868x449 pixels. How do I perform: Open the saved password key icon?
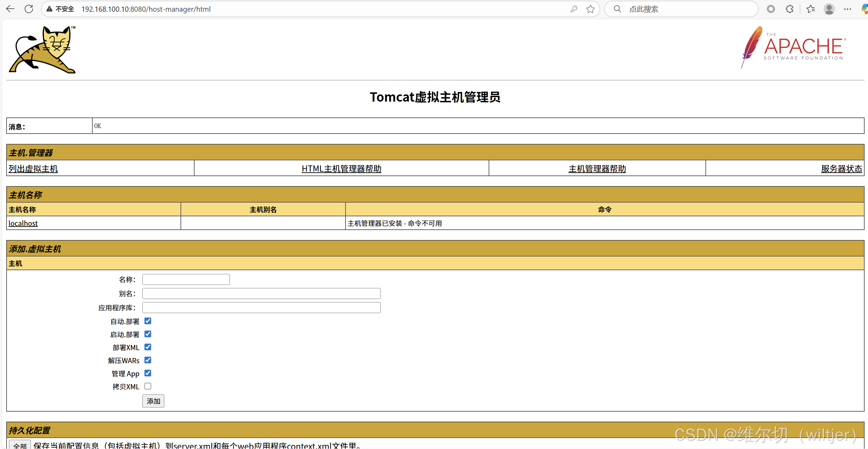click(x=574, y=9)
